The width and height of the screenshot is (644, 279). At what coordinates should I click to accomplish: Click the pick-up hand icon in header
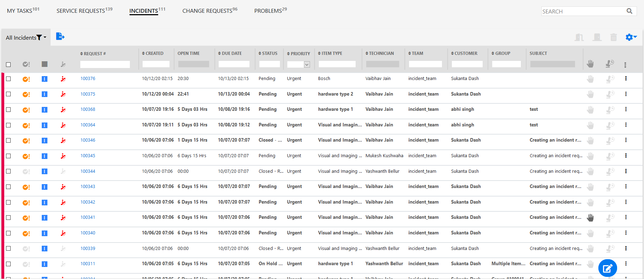tap(590, 64)
